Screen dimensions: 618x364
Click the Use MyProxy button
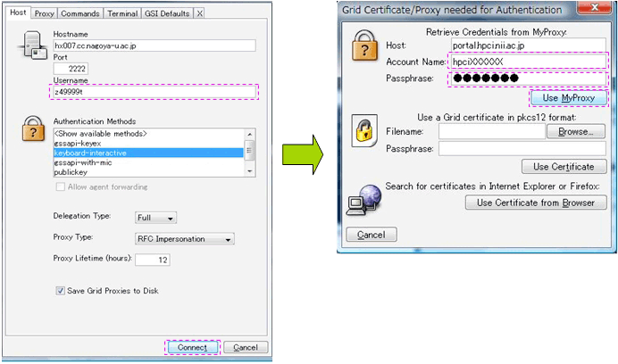570,97
